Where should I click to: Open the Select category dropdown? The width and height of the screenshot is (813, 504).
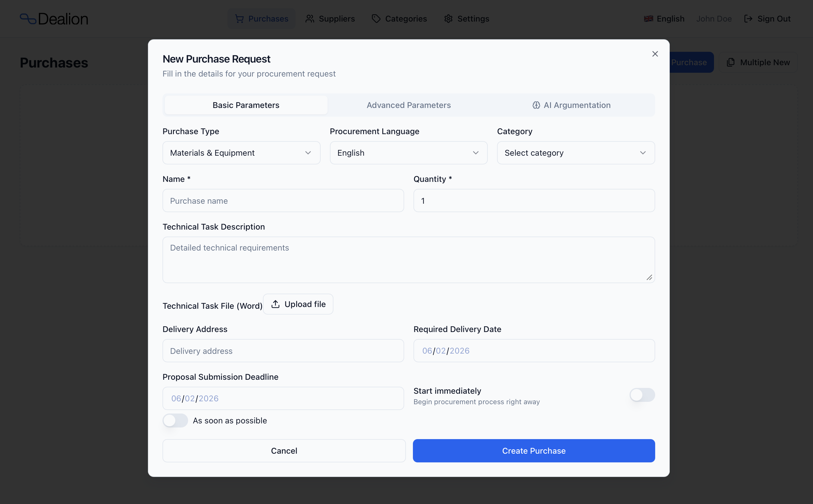pos(576,153)
